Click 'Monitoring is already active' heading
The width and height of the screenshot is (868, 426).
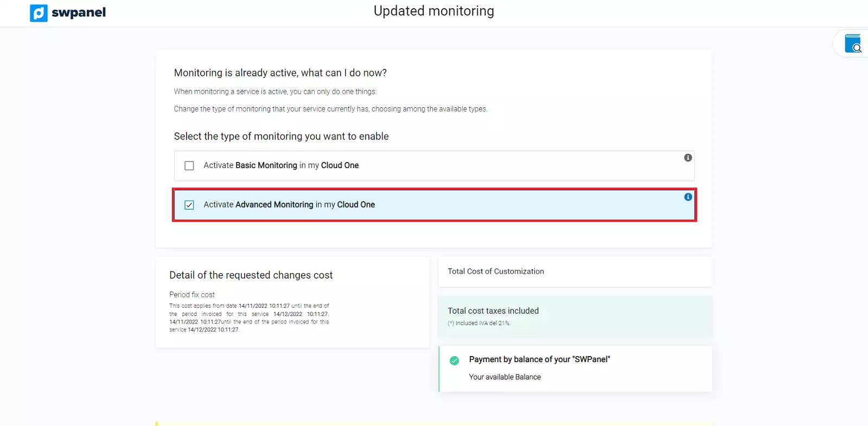click(280, 73)
